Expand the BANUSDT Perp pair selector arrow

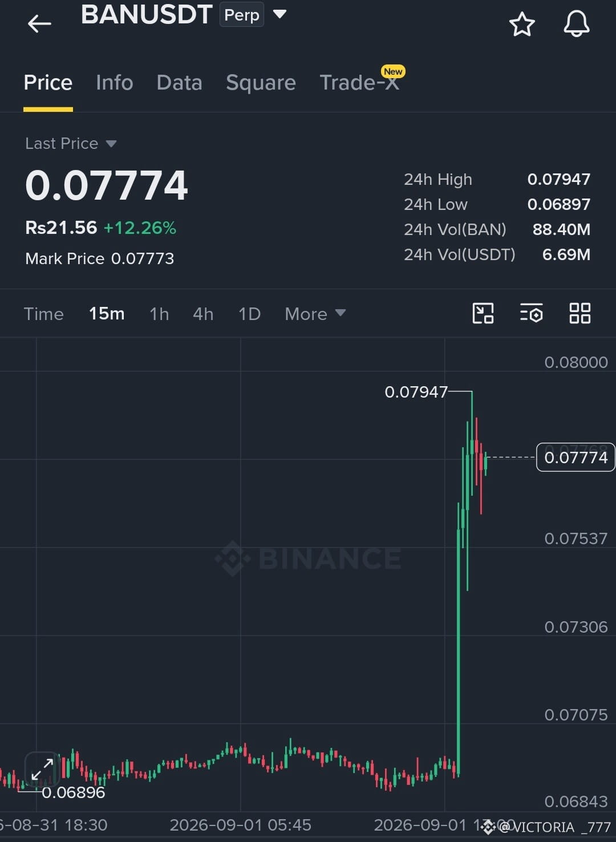(x=279, y=14)
